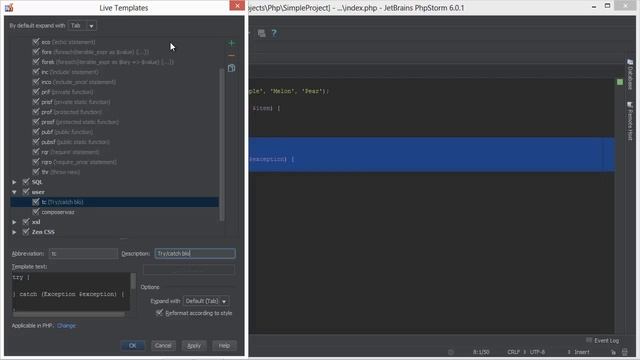Screen dimensions: 640x360
Task: Open the Database tool window on the right edge
Action: click(630, 75)
